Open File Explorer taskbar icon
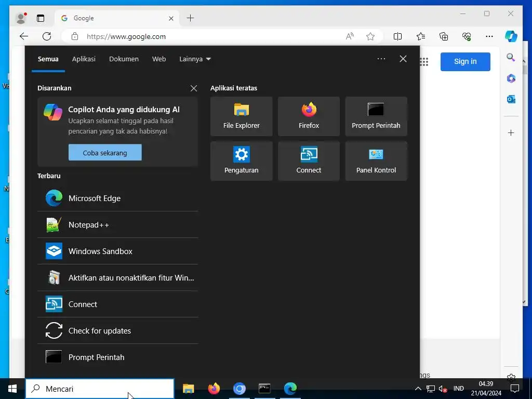 (188, 389)
